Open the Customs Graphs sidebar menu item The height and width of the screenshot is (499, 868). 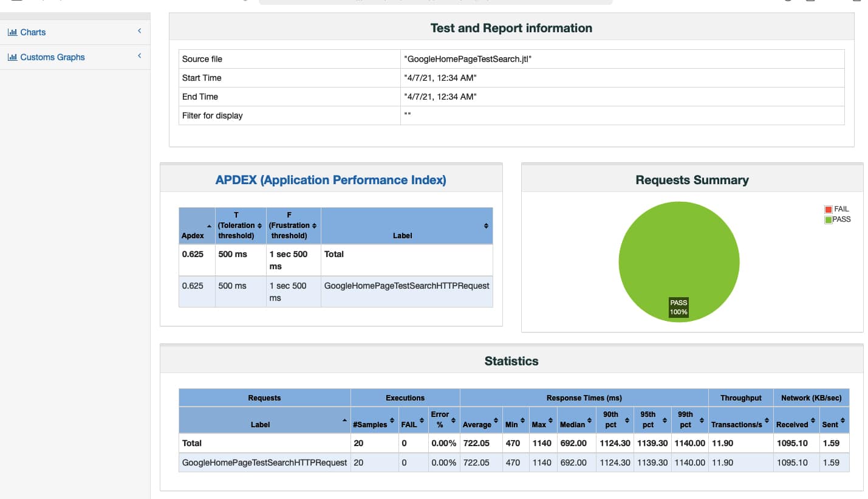click(52, 57)
